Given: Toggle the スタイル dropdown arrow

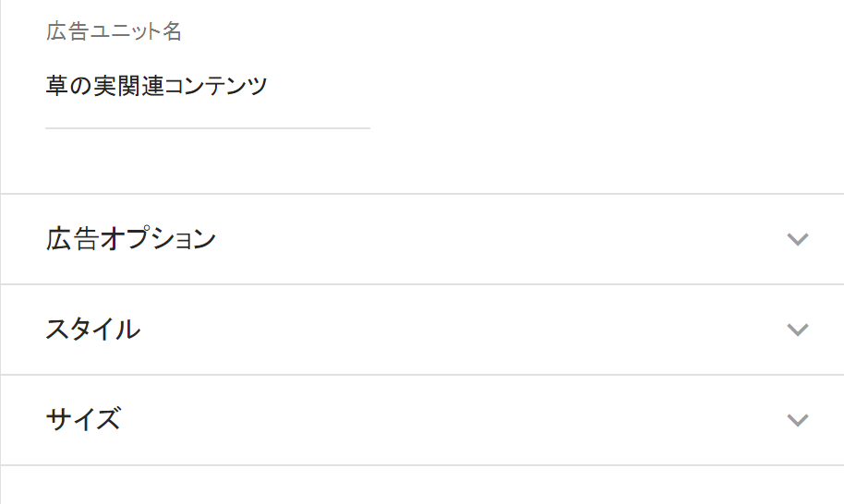Looking at the screenshot, I should [x=798, y=330].
